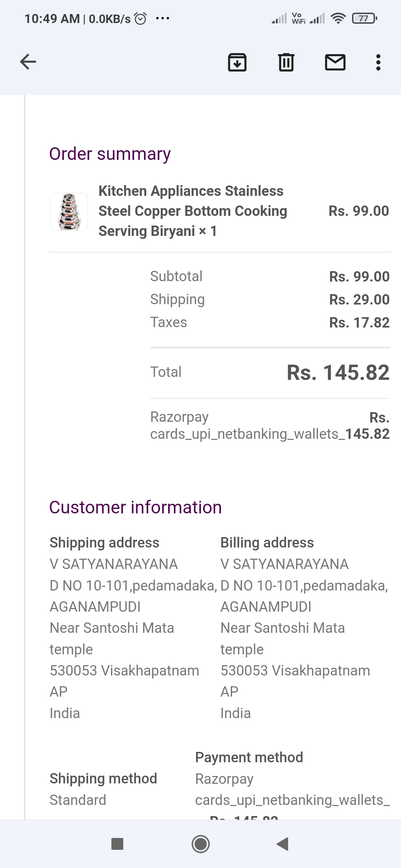The height and width of the screenshot is (868, 401).
Task: Open the three-dot overflow menu
Action: pos(378,62)
